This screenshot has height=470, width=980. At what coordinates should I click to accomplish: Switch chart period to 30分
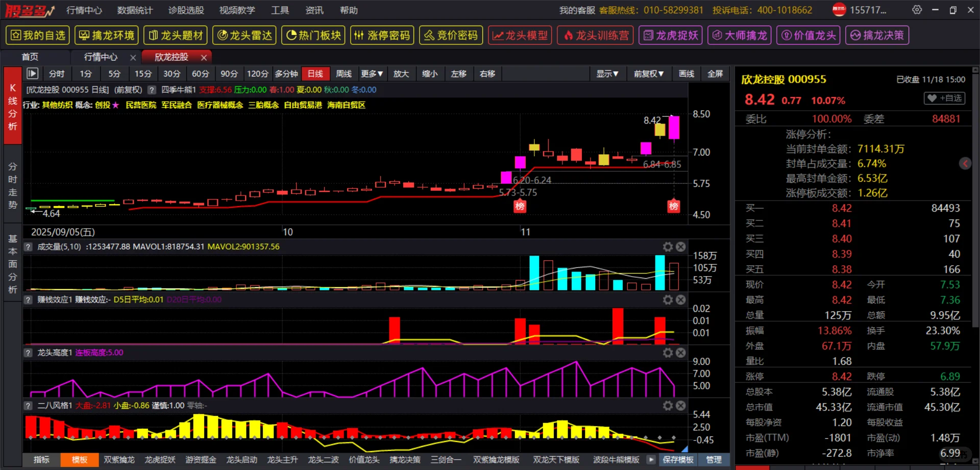pos(171,74)
